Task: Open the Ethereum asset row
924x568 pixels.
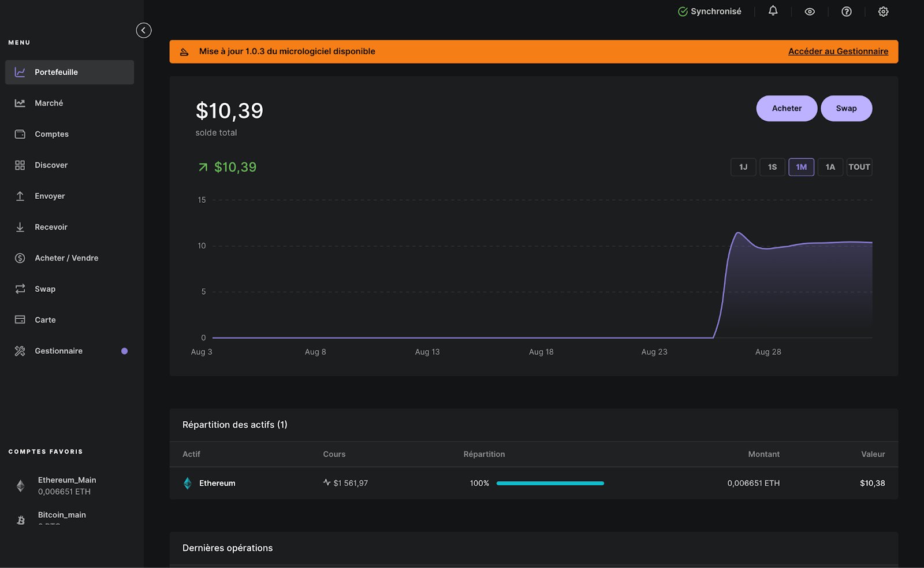Action: coord(534,483)
